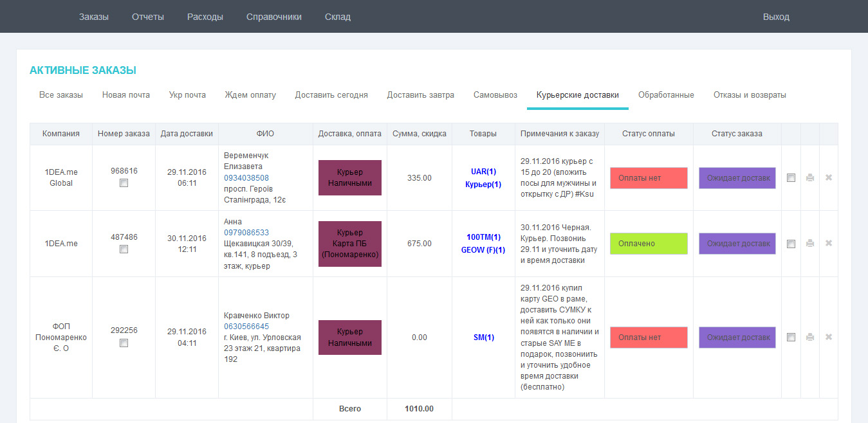868x423 pixels.
Task: Open the Отчеты menu
Action: (148, 17)
